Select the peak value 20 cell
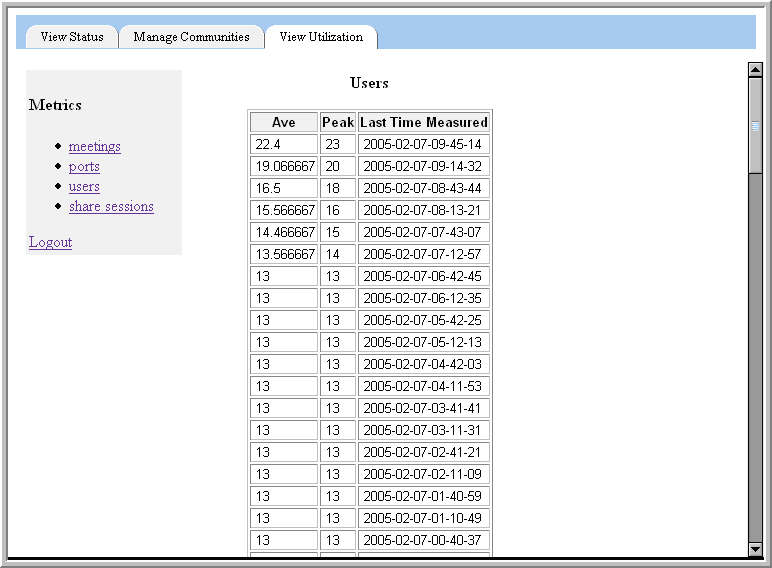 (338, 166)
